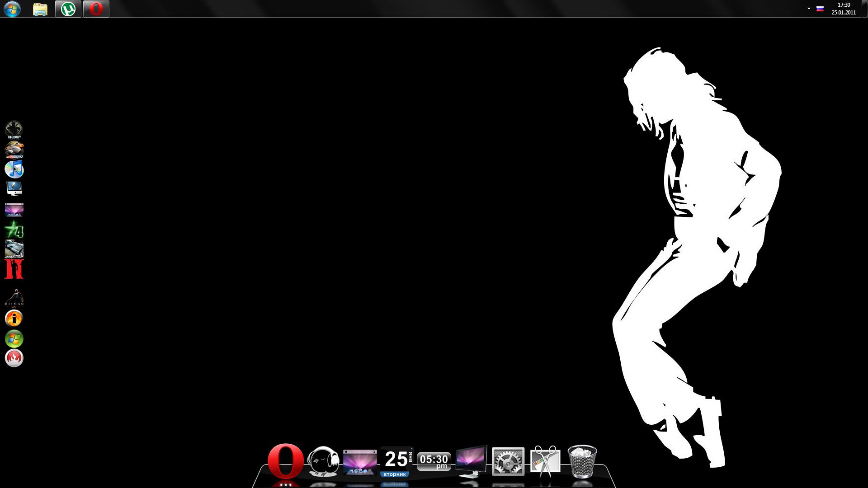Image resolution: width=868 pixels, height=488 pixels.
Task: Click the system preferences gear dock icon
Action: click(x=508, y=462)
